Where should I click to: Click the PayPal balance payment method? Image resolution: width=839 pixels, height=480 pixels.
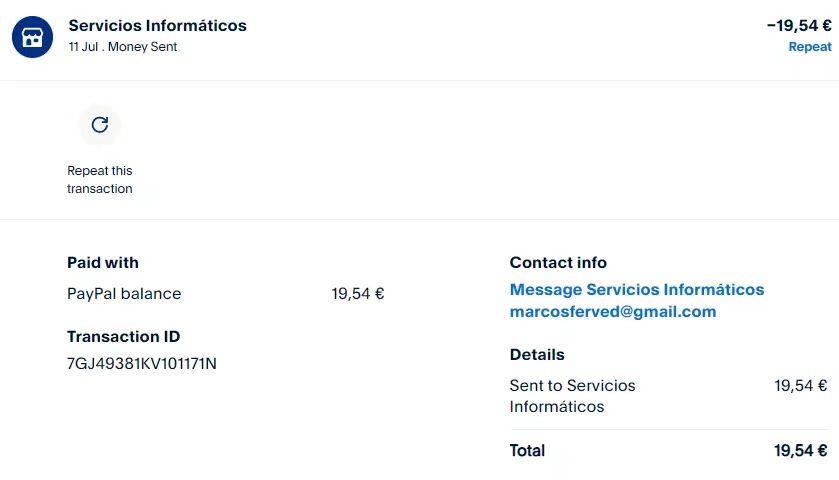click(x=124, y=294)
